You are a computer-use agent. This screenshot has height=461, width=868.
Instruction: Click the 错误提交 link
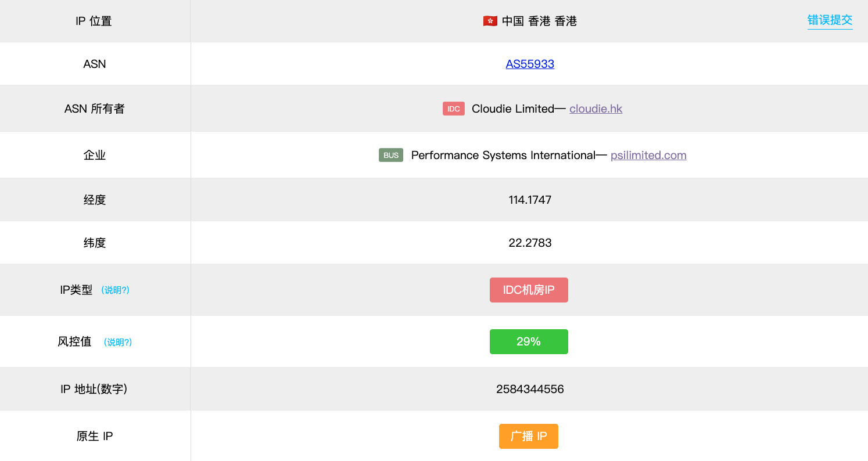tap(830, 20)
